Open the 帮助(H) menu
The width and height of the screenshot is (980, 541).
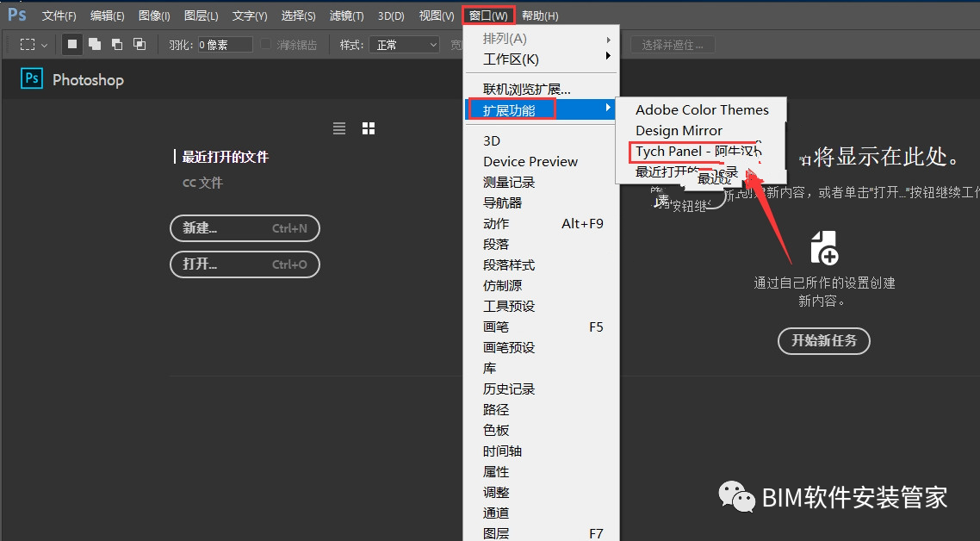pos(540,16)
